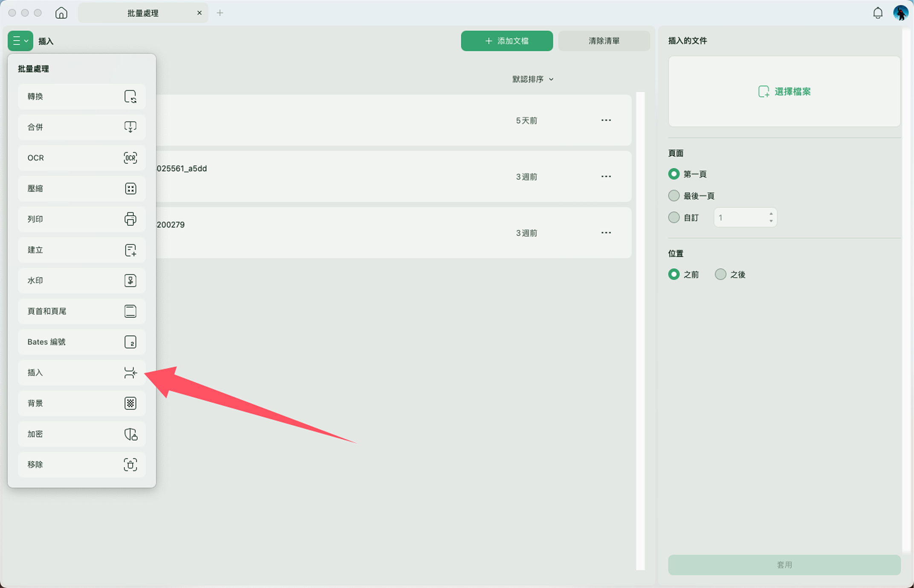Click the 插入 insert icon

coord(130,372)
